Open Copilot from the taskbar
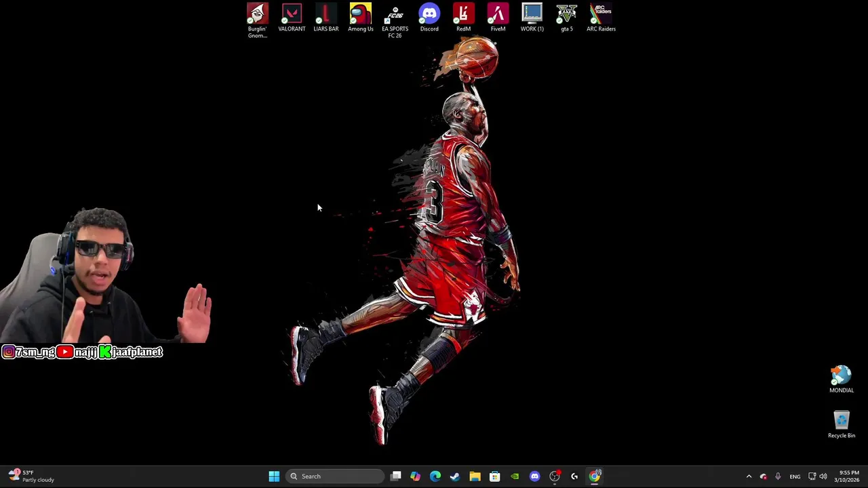This screenshot has height=488, width=868. coord(415,476)
